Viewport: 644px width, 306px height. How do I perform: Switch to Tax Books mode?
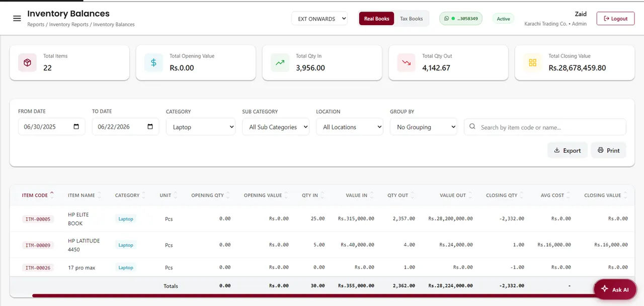[x=412, y=19]
